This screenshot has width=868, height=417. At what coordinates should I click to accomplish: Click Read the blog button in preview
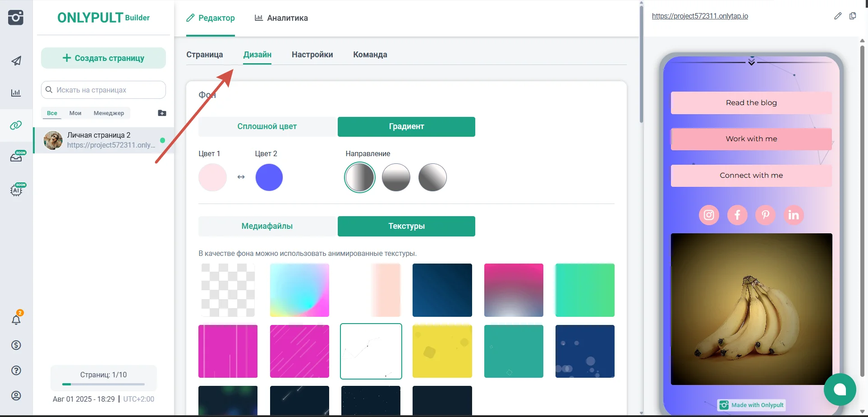pyautogui.click(x=751, y=103)
